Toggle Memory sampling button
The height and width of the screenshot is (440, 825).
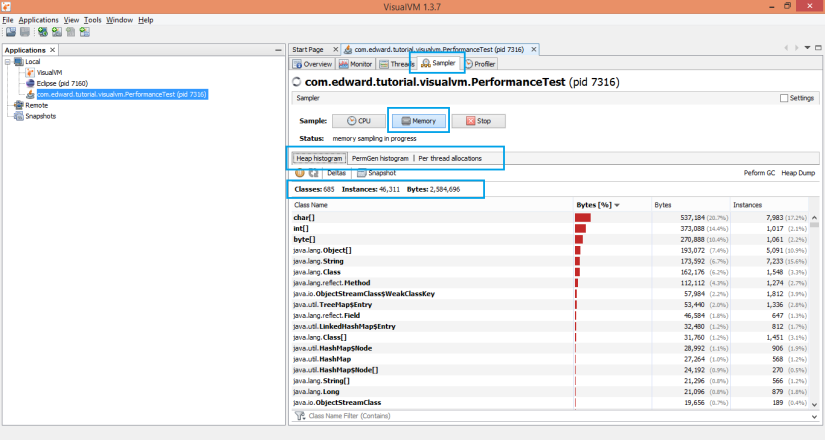pos(418,120)
